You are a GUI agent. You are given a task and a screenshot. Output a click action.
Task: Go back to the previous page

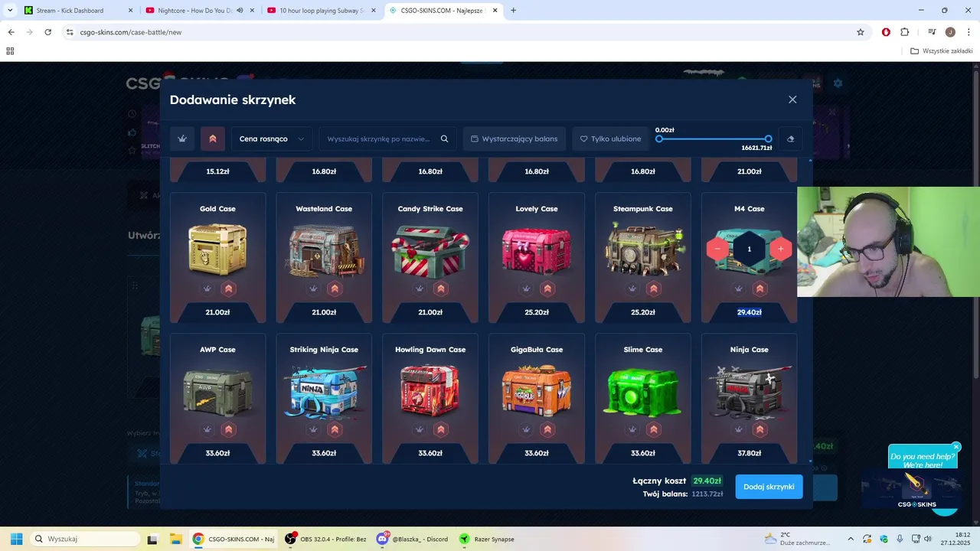pos(11,32)
